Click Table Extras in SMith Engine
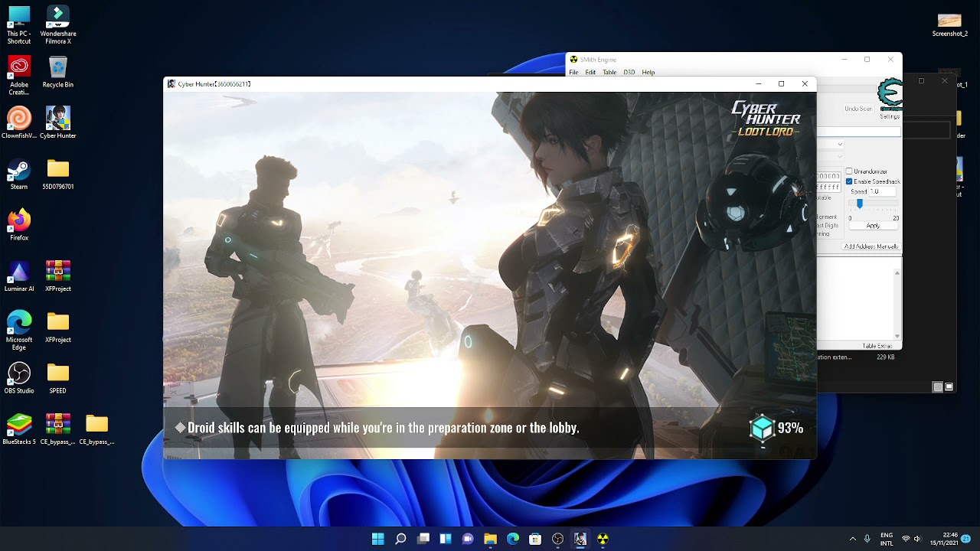Viewport: 980px width, 551px height. pyautogui.click(x=877, y=346)
